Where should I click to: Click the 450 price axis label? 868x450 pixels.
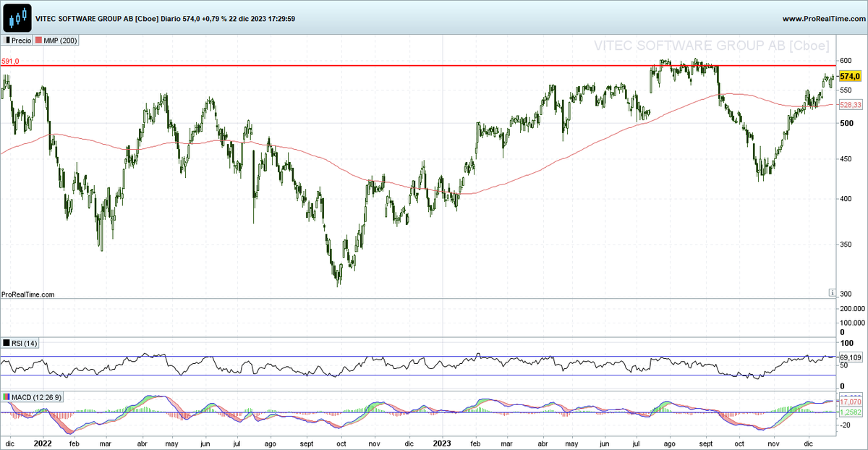tap(846, 159)
